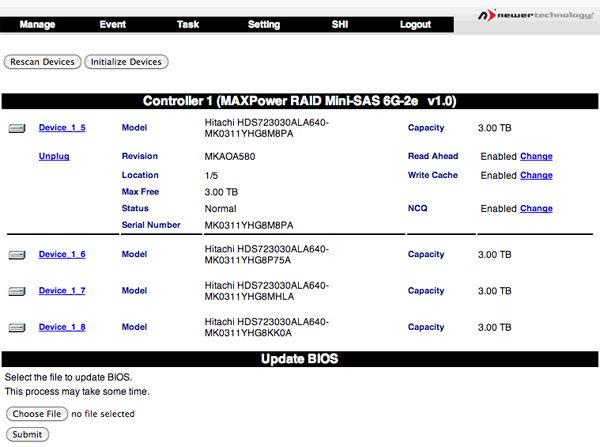Viewport: 600px width, 447px height.
Task: Click Choose File for BIOS update
Action: [x=37, y=414]
